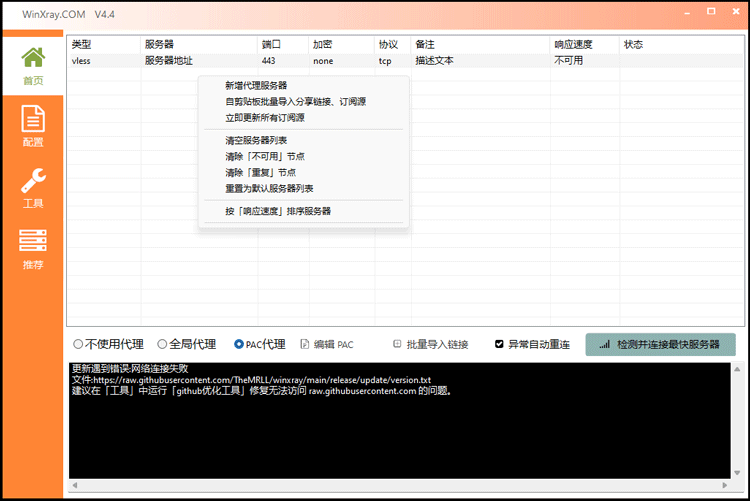The image size is (750, 501).
Task: Click the version.txt URL line in log
Action: (252, 380)
